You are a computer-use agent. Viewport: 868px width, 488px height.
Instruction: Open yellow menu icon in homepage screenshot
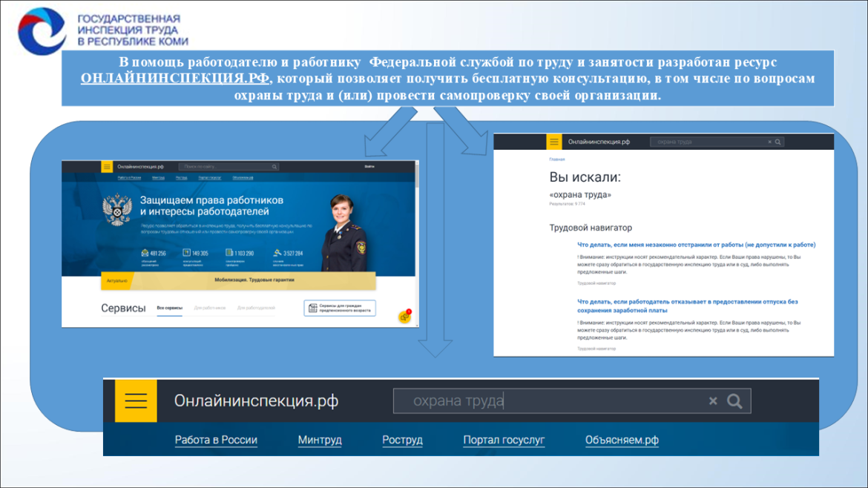click(x=107, y=167)
